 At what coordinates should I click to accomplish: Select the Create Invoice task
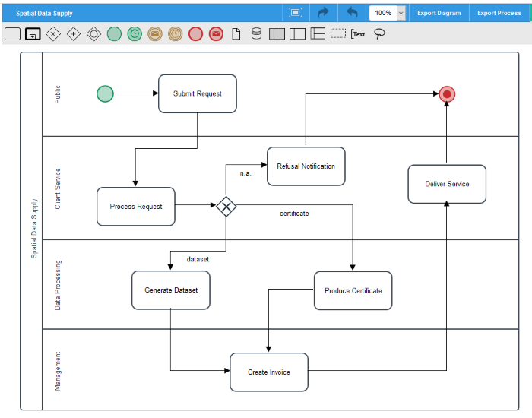point(269,372)
